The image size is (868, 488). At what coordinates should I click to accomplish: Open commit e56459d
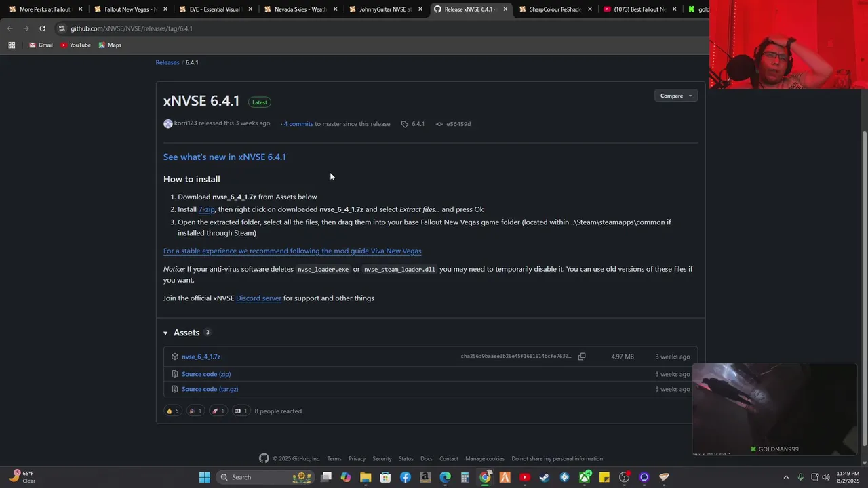point(453,124)
